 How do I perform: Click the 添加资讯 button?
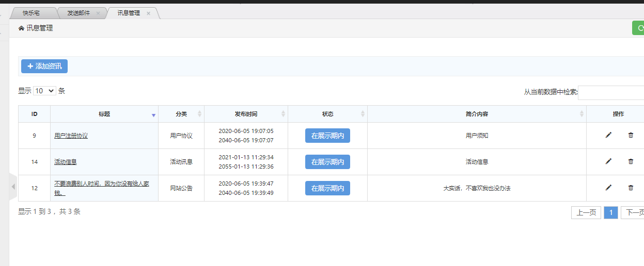point(44,66)
